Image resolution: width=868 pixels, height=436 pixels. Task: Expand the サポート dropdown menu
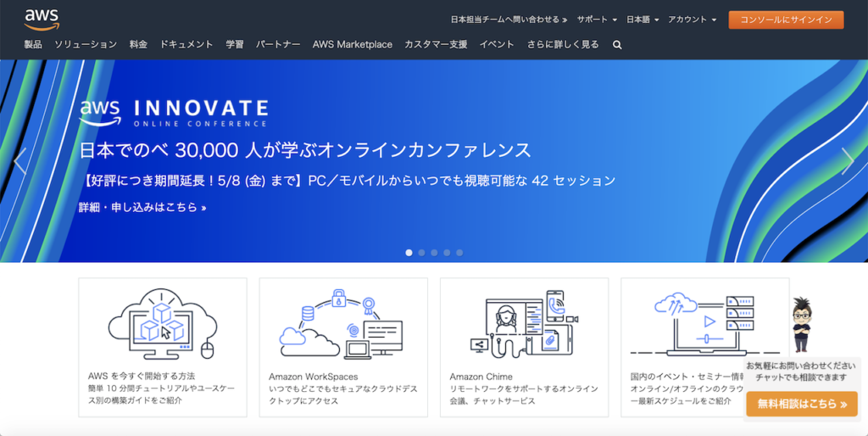pyautogui.click(x=597, y=20)
